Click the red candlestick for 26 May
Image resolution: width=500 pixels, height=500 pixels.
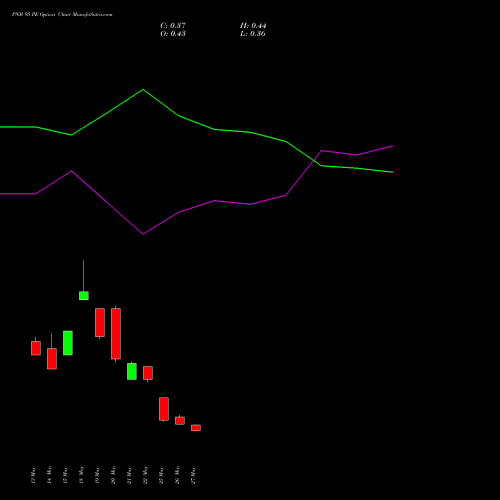pos(180,421)
